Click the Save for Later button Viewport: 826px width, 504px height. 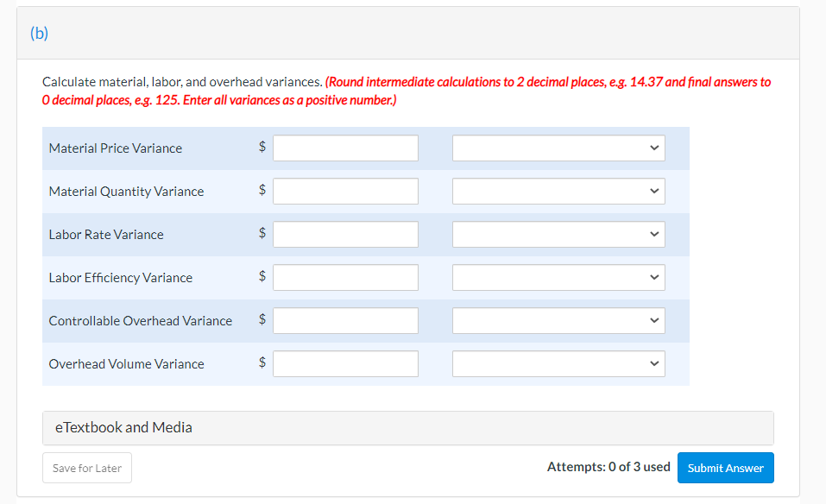(x=87, y=468)
